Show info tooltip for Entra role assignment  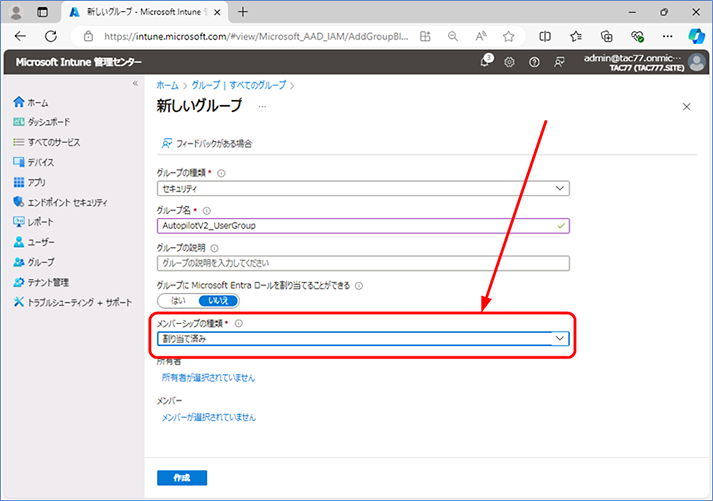coord(359,286)
